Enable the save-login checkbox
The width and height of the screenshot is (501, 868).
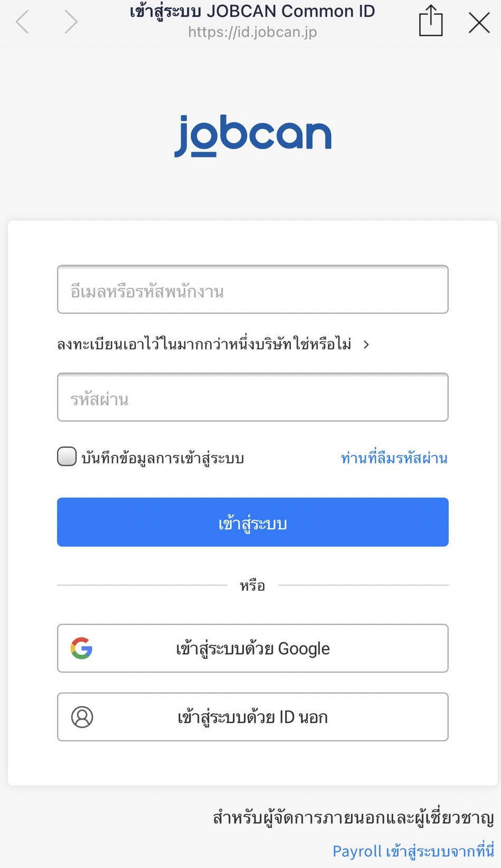click(x=67, y=456)
